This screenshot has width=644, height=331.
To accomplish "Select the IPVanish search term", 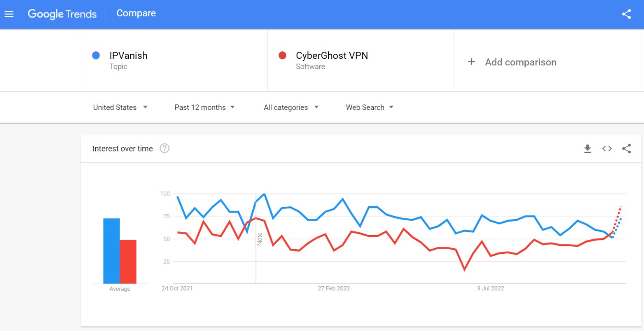I will [128, 56].
